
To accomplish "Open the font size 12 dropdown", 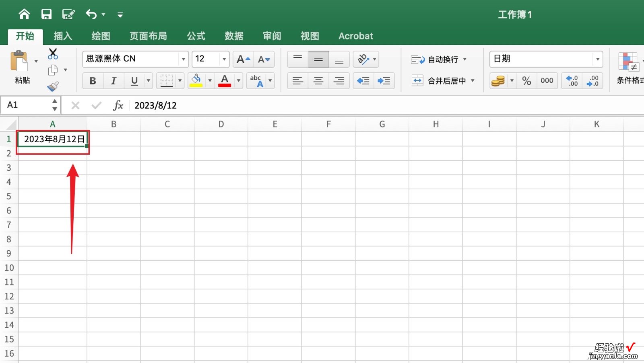I will [x=224, y=59].
